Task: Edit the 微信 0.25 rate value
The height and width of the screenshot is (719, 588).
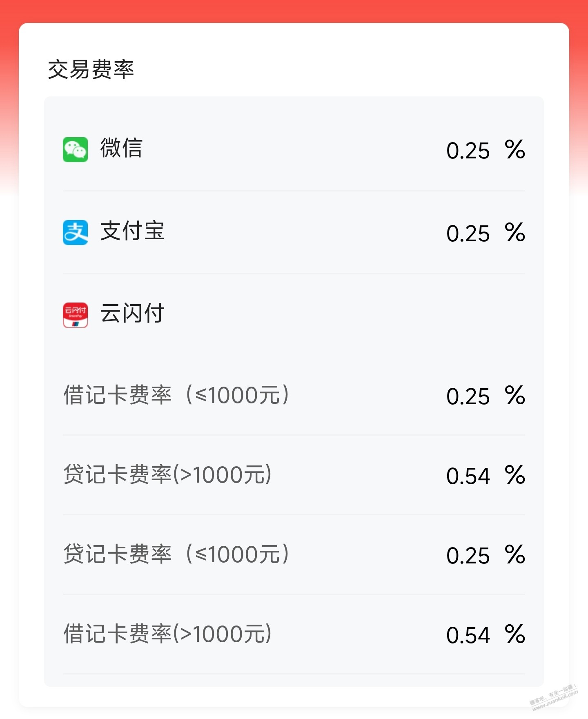Action: 468,151
